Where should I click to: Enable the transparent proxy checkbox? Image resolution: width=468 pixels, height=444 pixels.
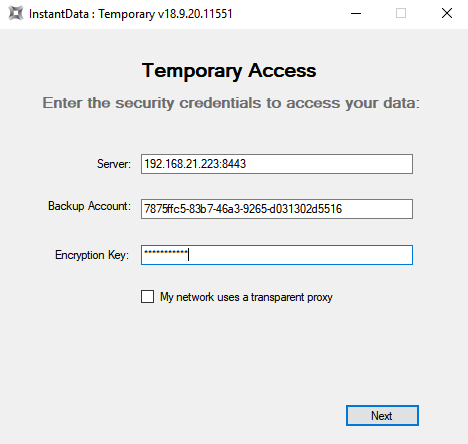coord(147,296)
